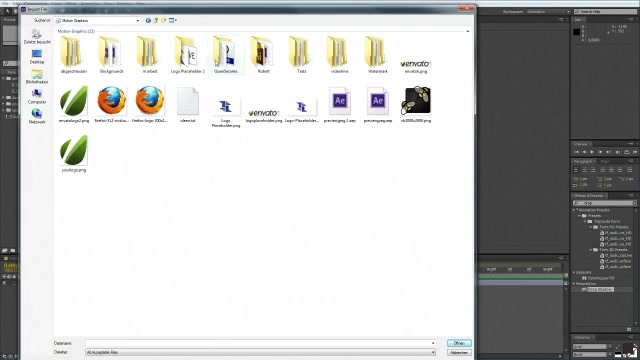Switch to the Align tab

point(605,162)
